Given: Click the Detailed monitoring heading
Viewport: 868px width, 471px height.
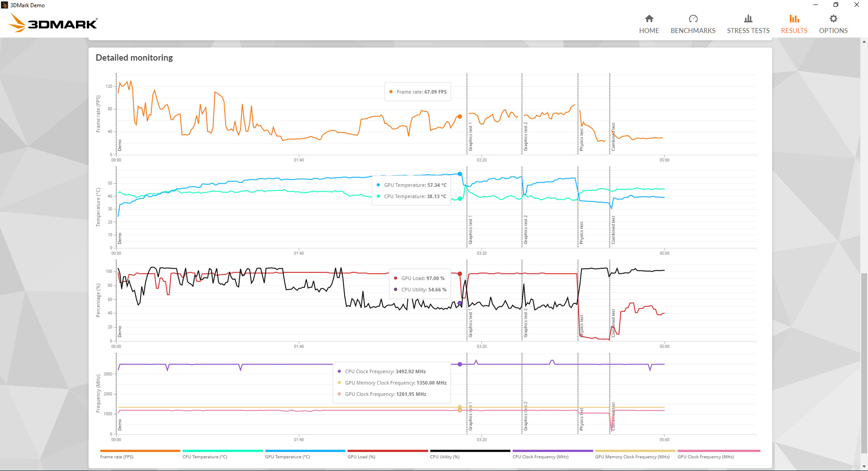Looking at the screenshot, I should [134, 57].
